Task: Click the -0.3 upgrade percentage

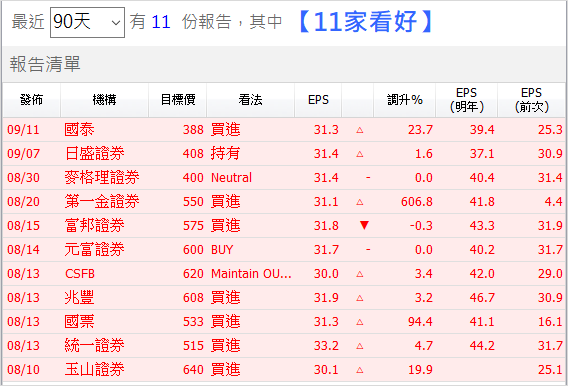Action: pyautogui.click(x=421, y=226)
